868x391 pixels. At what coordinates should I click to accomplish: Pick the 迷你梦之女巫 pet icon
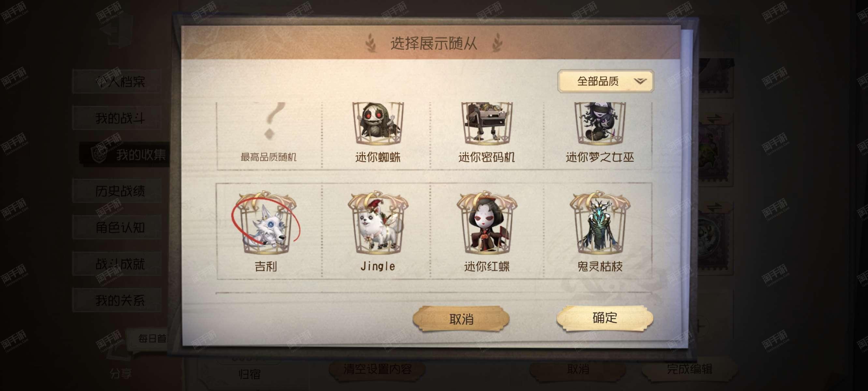600,124
